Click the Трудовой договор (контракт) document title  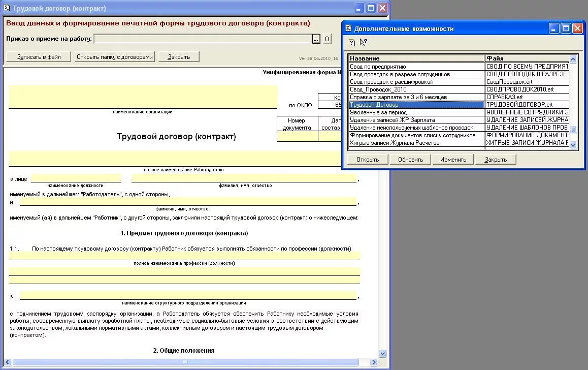coord(176,137)
